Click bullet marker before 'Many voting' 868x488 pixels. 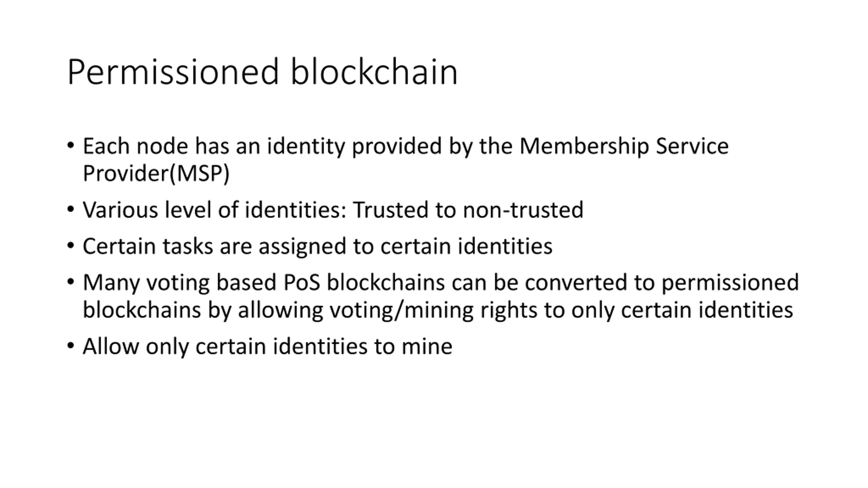tap(71, 282)
